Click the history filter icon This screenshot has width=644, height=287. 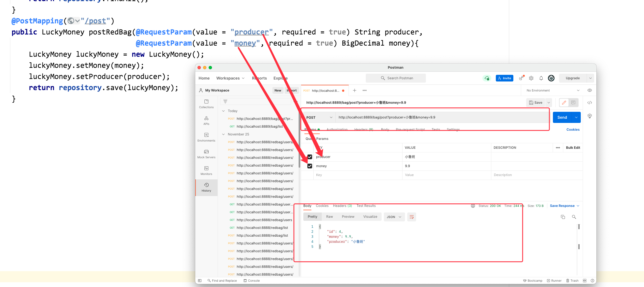point(225,102)
